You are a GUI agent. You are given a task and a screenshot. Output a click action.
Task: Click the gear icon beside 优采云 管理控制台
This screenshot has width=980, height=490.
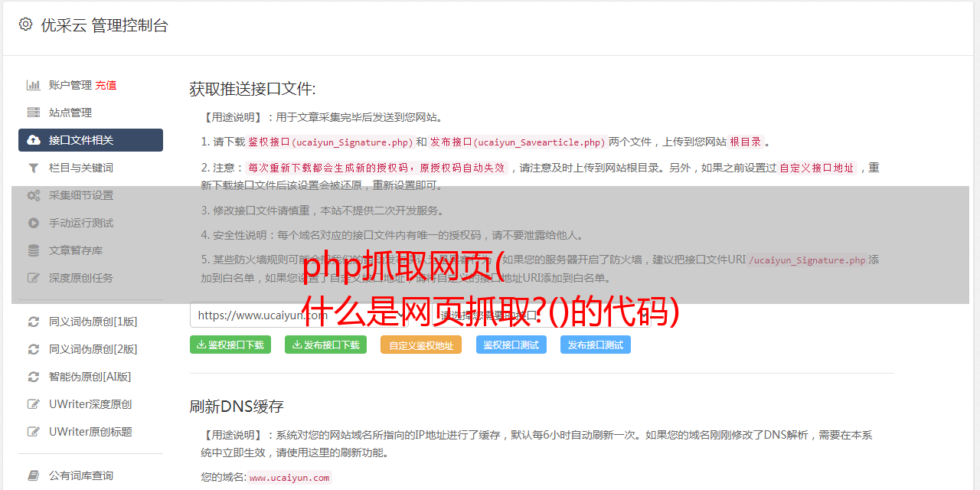click(x=25, y=24)
